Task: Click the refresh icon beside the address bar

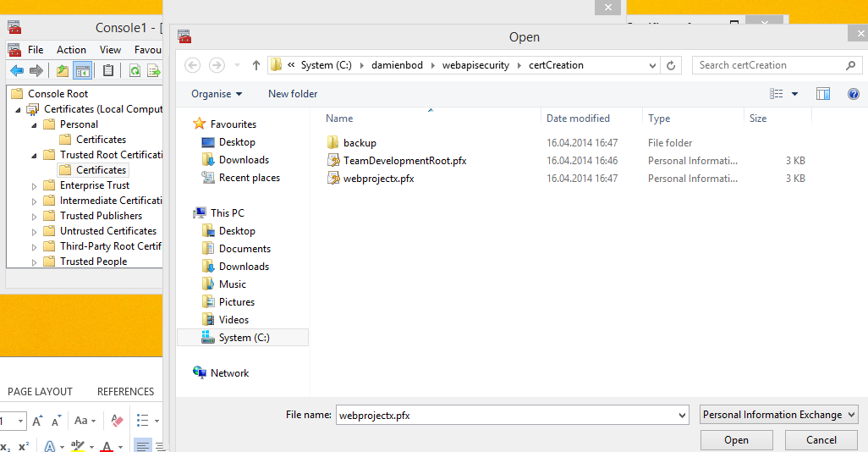Action: 672,65
